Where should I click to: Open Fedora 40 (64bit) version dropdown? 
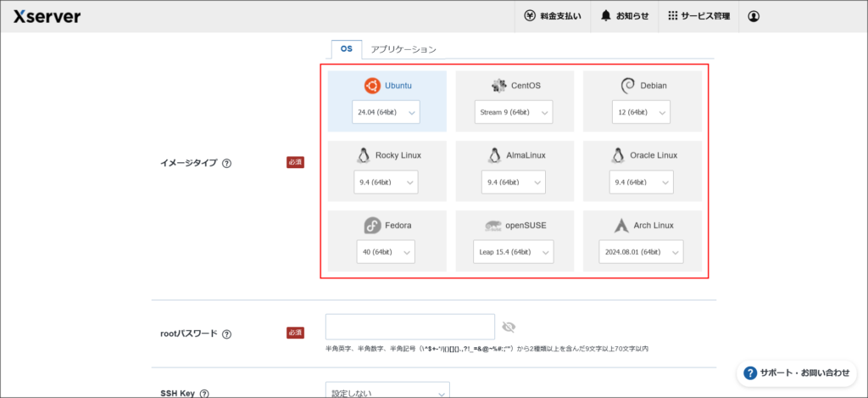(386, 252)
